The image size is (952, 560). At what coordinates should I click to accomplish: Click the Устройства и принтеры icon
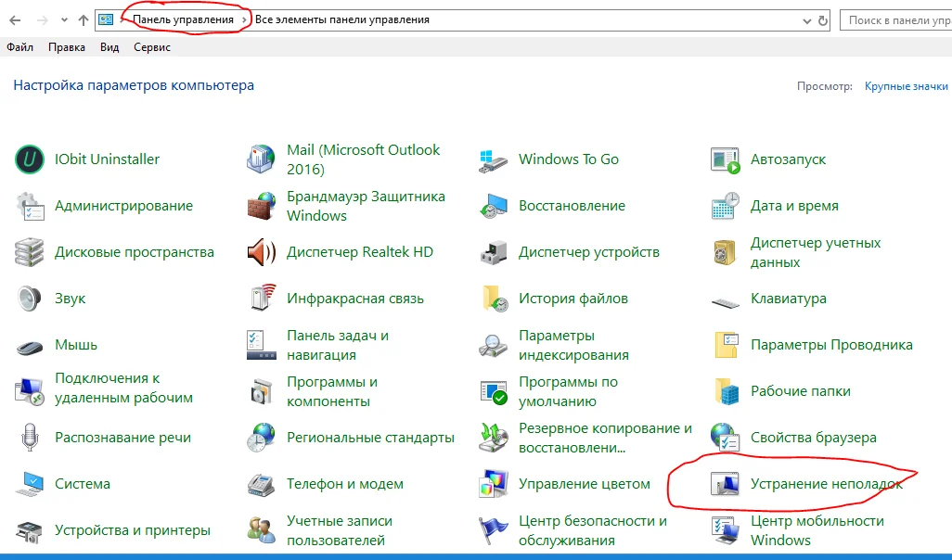pos(29,531)
